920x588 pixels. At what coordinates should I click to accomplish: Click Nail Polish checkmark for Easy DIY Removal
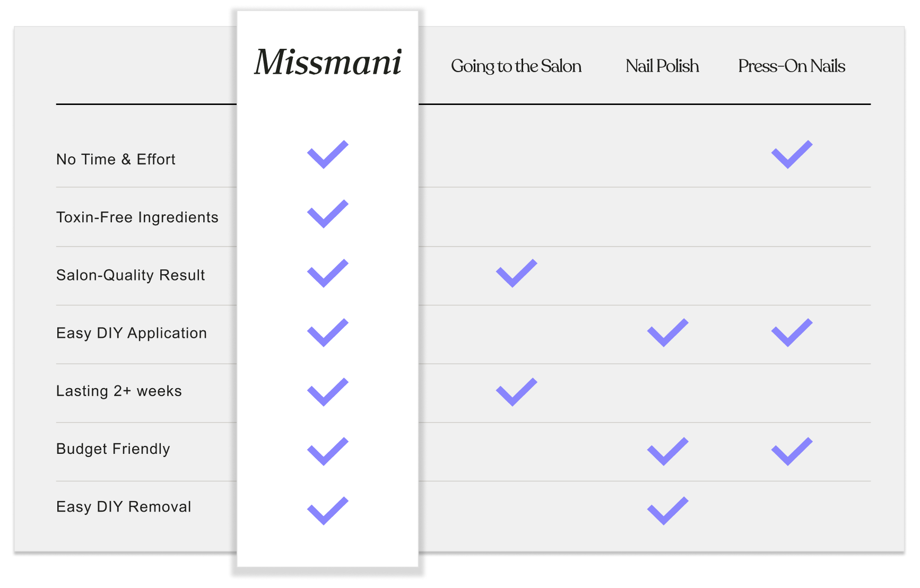(667, 511)
